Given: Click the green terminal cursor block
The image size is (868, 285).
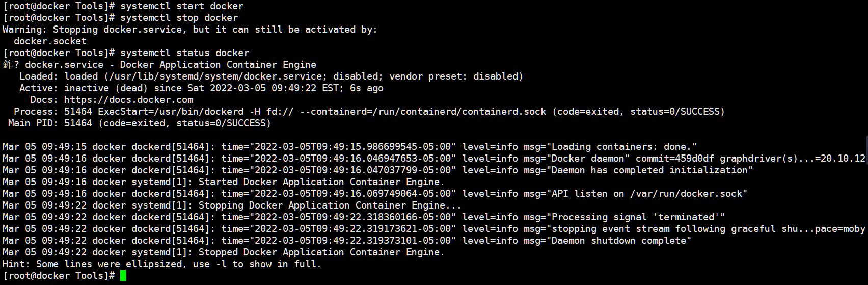Looking at the screenshot, I should [123, 276].
